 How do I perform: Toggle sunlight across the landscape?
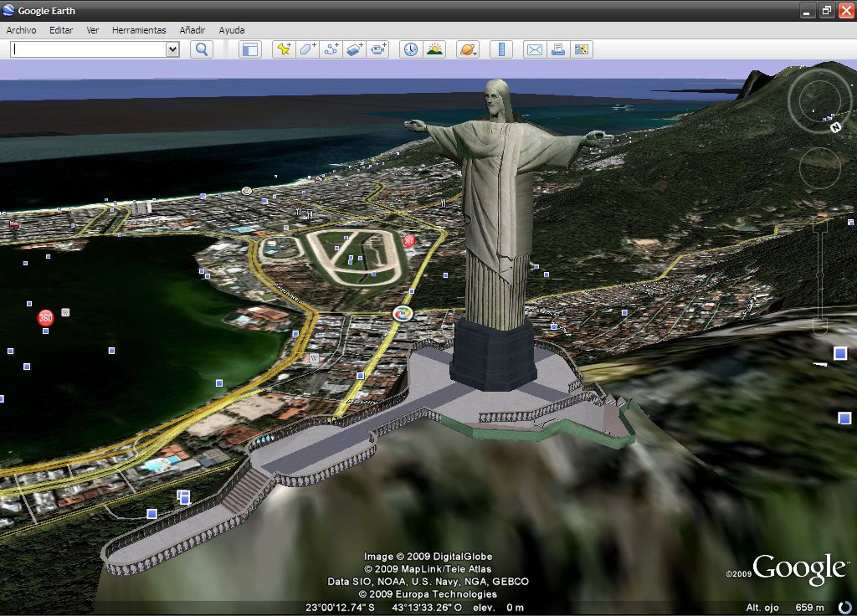(434, 49)
